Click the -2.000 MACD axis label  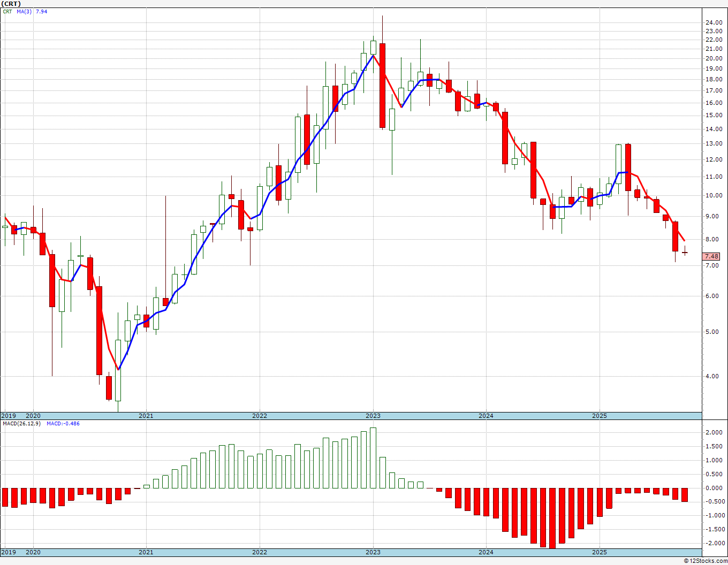(712, 543)
